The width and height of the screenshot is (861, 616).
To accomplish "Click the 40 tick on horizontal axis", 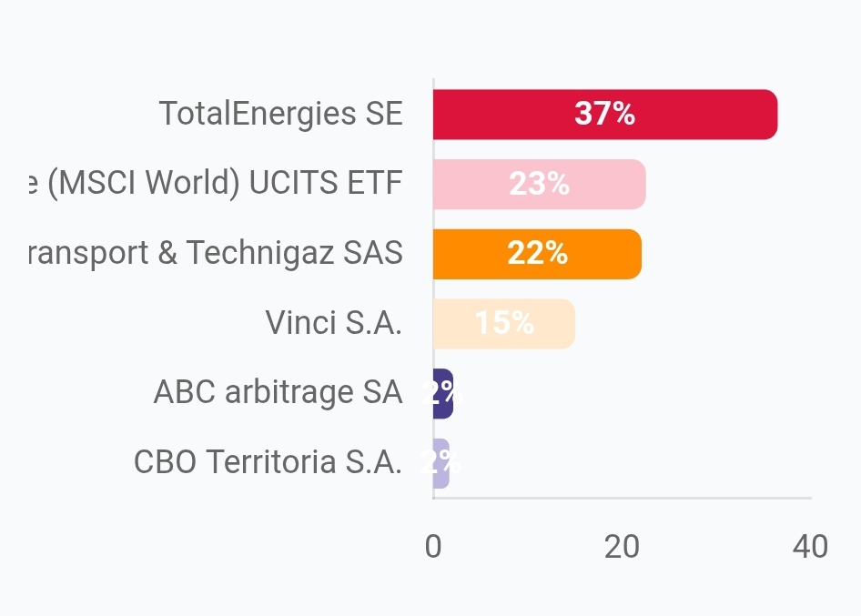I will [x=810, y=547].
